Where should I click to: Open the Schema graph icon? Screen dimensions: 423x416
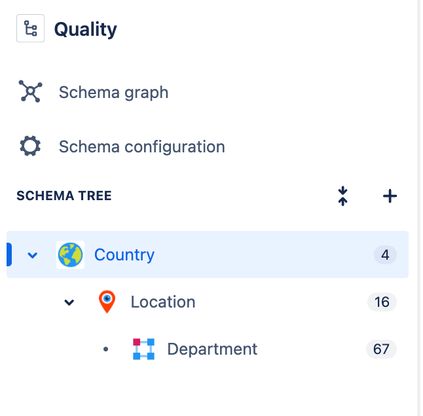coord(30,91)
